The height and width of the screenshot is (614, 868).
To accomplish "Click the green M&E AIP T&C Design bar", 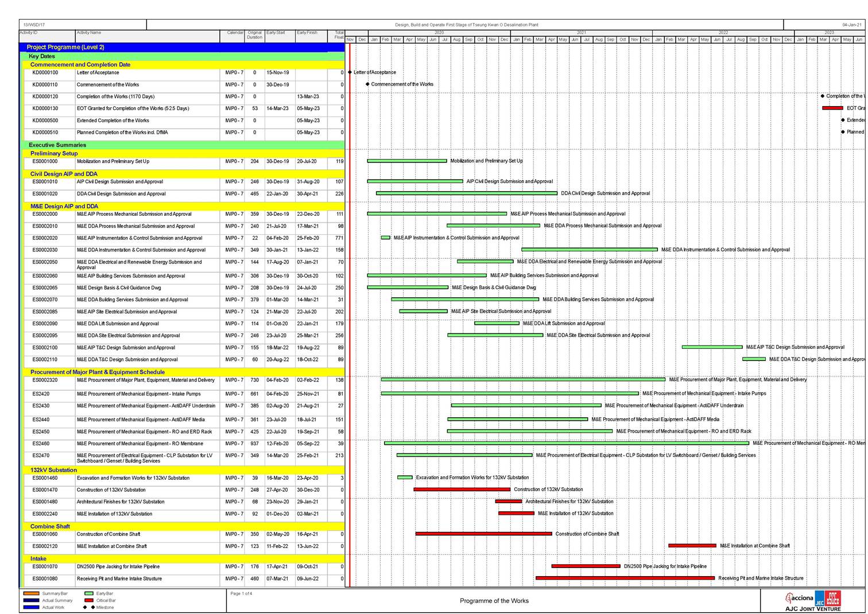I will 712,347.
